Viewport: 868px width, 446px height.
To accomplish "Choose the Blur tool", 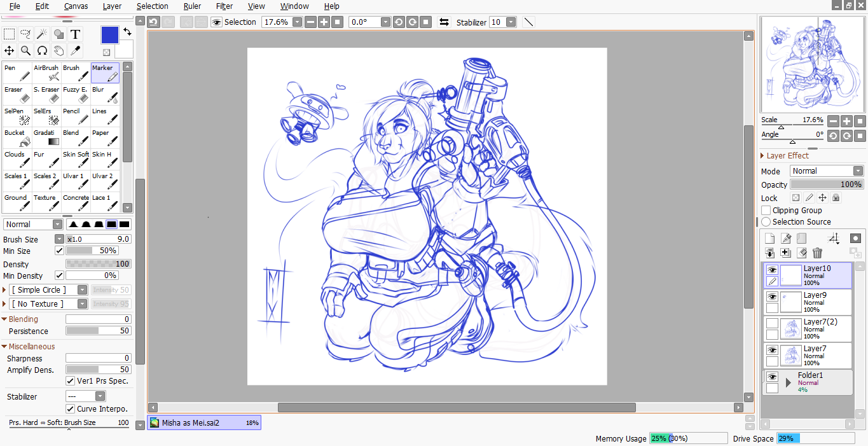I will pyautogui.click(x=105, y=94).
